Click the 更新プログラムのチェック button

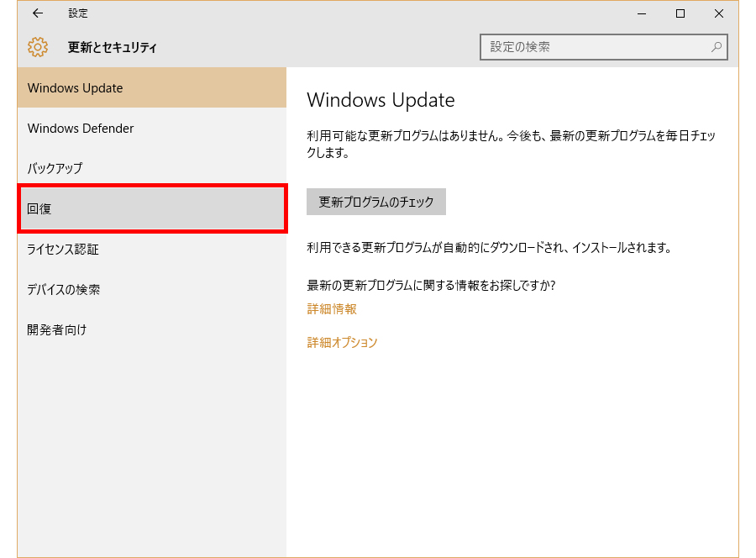click(376, 202)
